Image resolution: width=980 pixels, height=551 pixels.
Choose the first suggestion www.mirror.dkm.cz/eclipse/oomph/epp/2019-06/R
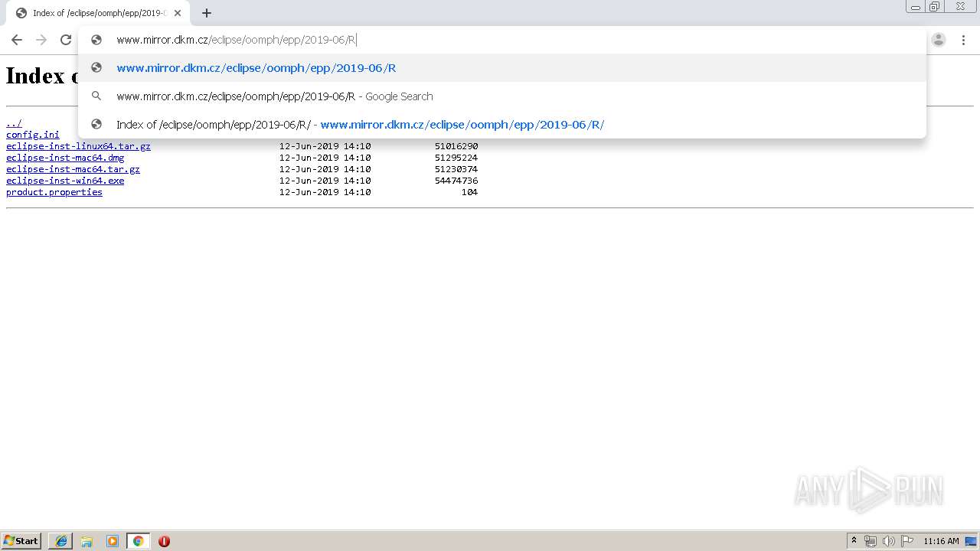click(502, 68)
